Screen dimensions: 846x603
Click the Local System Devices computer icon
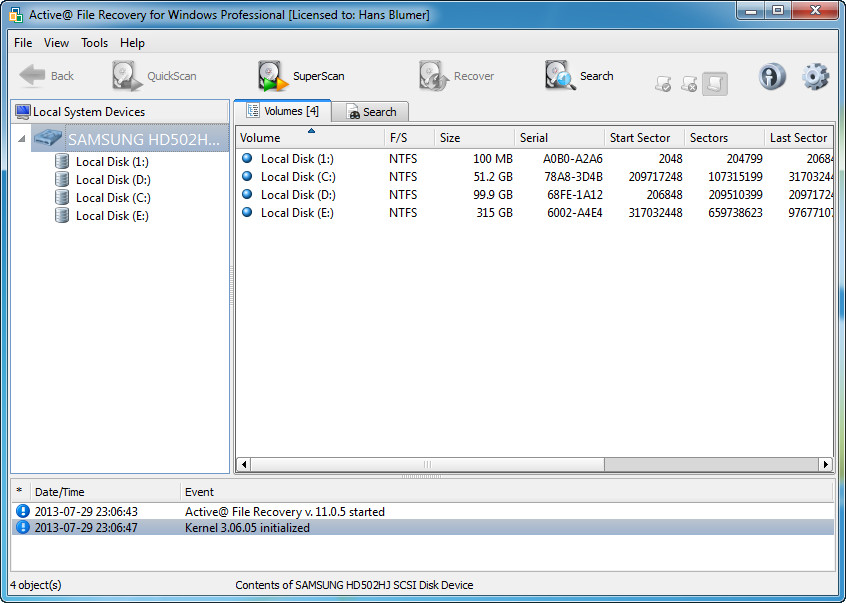(23, 112)
